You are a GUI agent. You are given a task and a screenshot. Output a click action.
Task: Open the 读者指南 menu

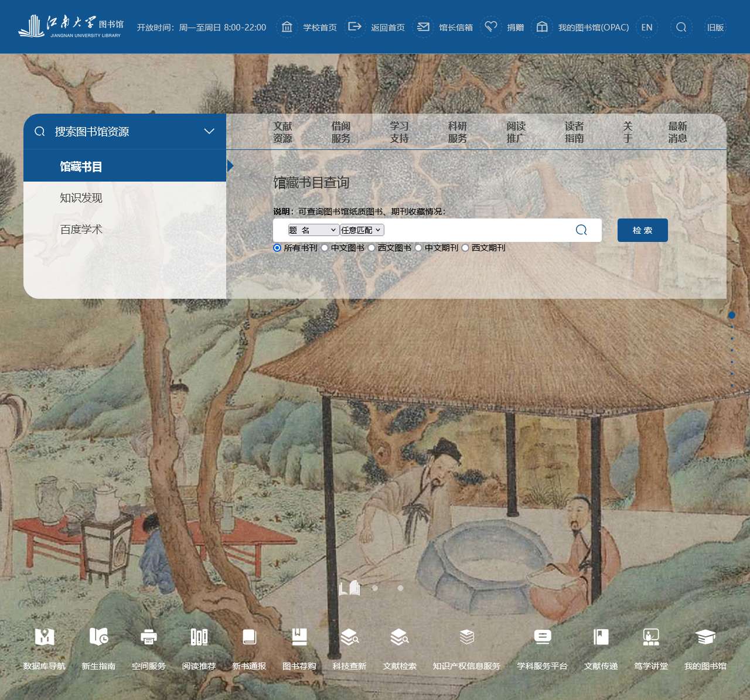(x=574, y=132)
